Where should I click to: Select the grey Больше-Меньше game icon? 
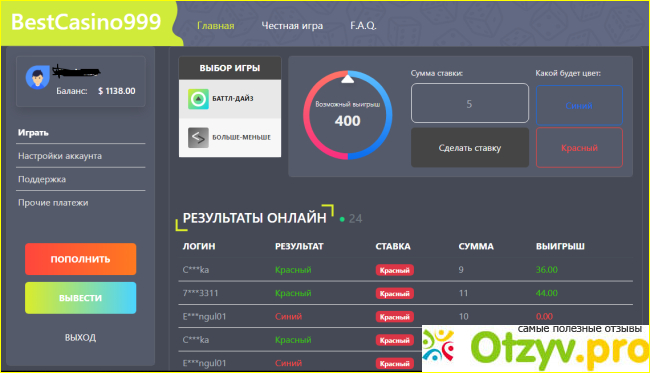point(198,138)
